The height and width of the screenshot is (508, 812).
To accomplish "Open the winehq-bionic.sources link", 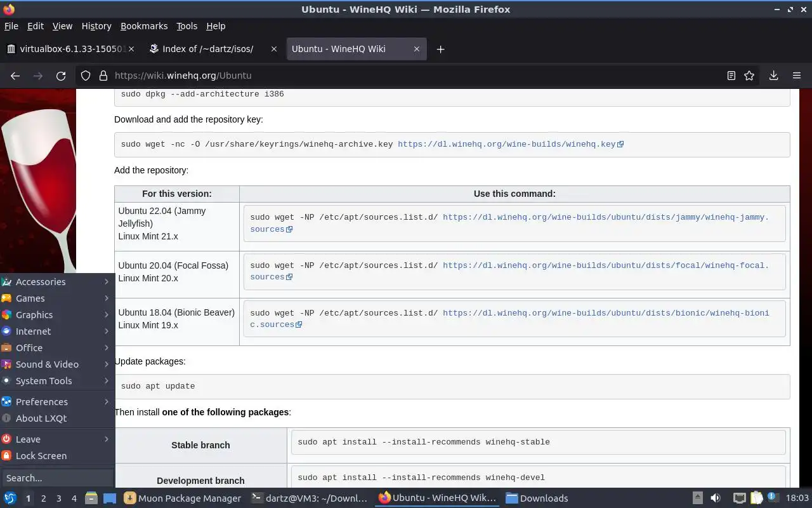I will [509, 319].
